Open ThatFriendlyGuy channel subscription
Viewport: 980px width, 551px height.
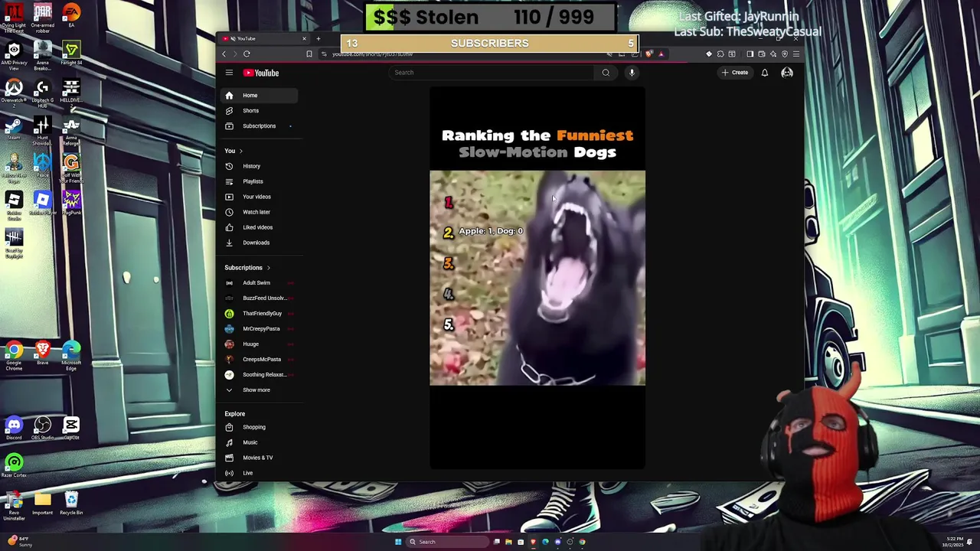coord(260,314)
